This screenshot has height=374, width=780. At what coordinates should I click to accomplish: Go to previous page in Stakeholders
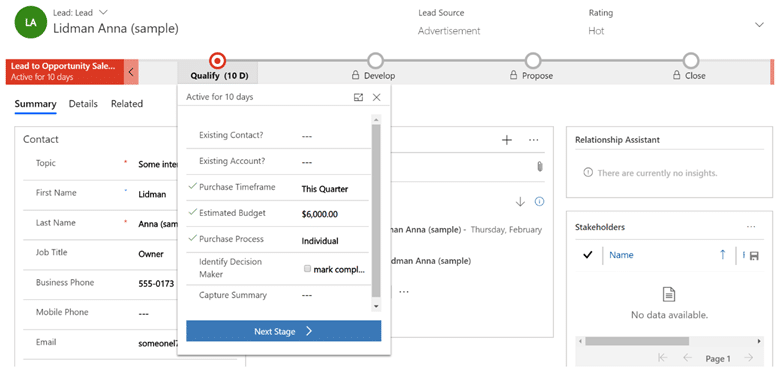(x=687, y=358)
